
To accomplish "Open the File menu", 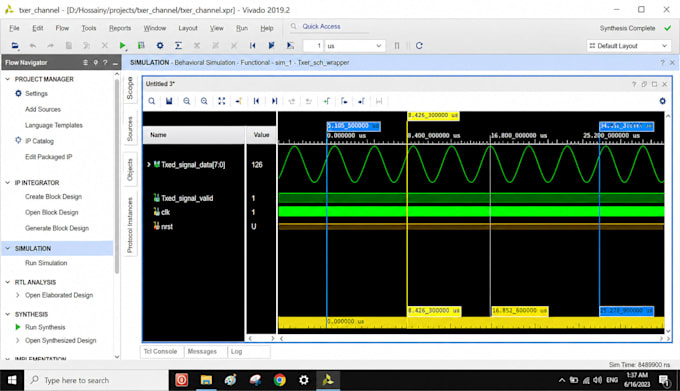I will tap(14, 28).
